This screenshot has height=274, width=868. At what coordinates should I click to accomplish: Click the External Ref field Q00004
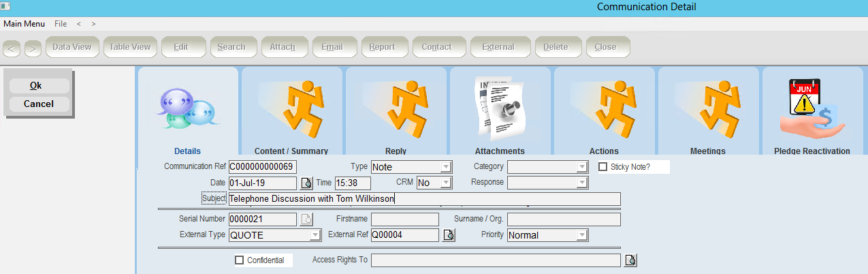tap(405, 235)
